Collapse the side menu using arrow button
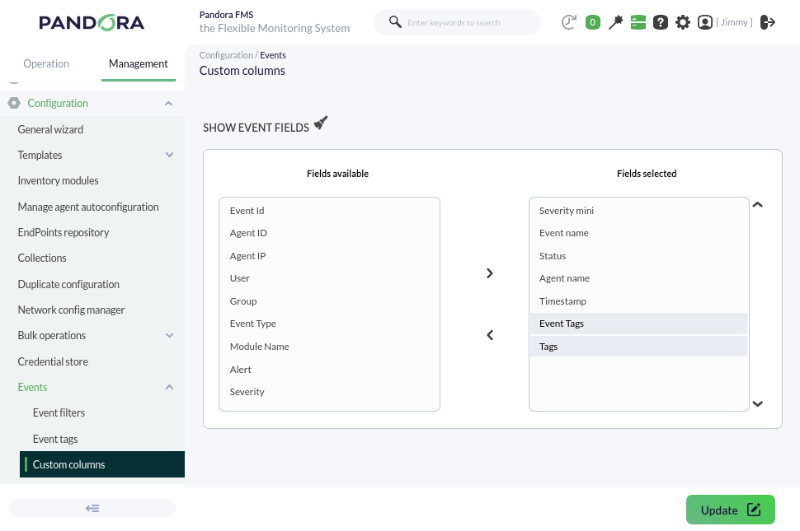Screen dimensions: 800x531 [x=92, y=508]
